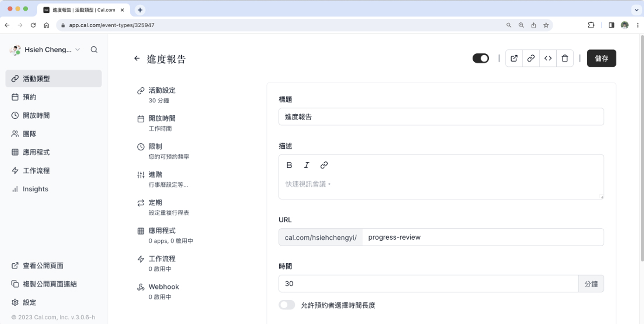
Task: Open Insights page
Action: coord(54,189)
